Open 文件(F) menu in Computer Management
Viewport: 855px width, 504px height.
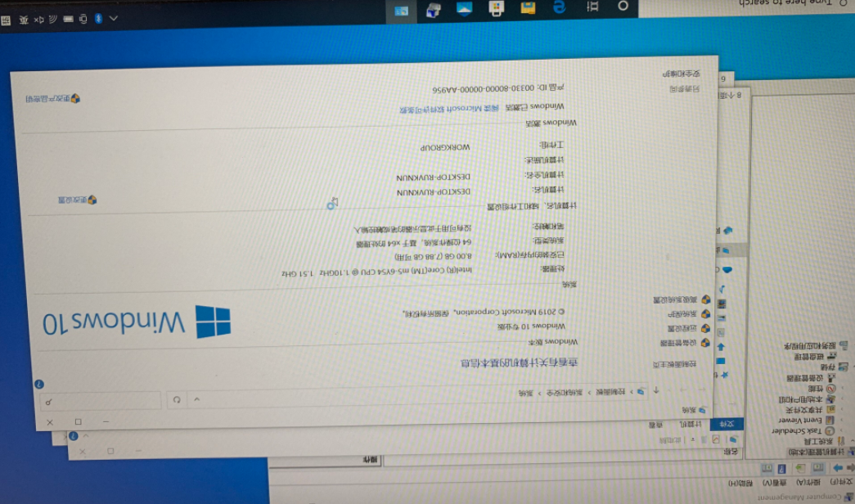[x=841, y=482]
